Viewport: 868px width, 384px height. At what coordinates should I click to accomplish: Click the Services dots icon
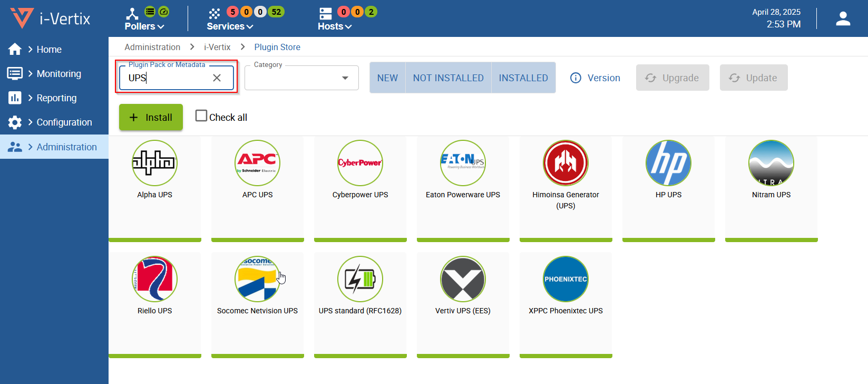pyautogui.click(x=214, y=14)
